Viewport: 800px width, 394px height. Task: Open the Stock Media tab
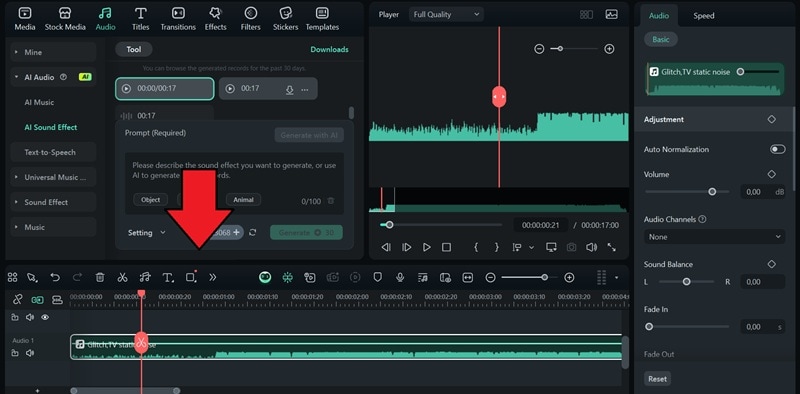65,19
